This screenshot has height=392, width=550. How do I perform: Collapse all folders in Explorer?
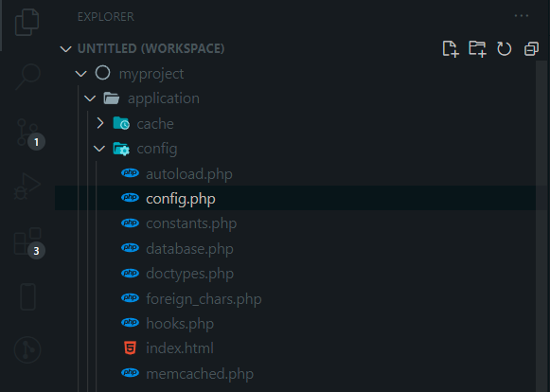531,49
